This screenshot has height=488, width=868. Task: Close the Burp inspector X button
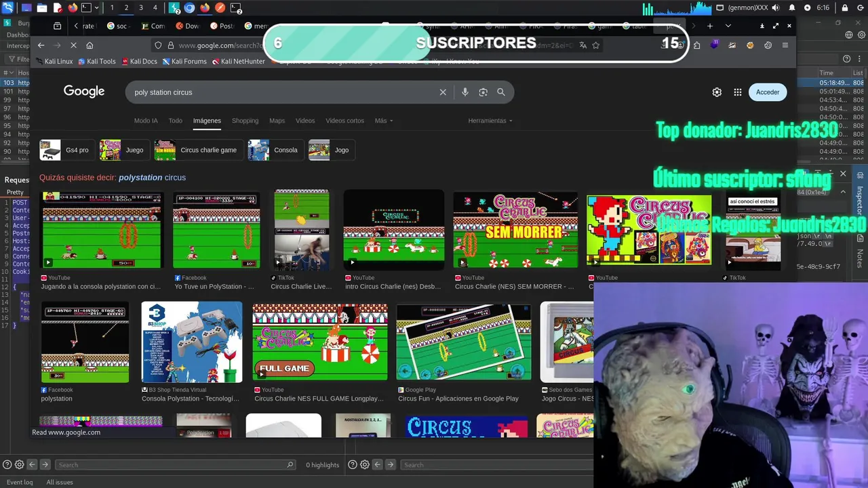tap(843, 174)
